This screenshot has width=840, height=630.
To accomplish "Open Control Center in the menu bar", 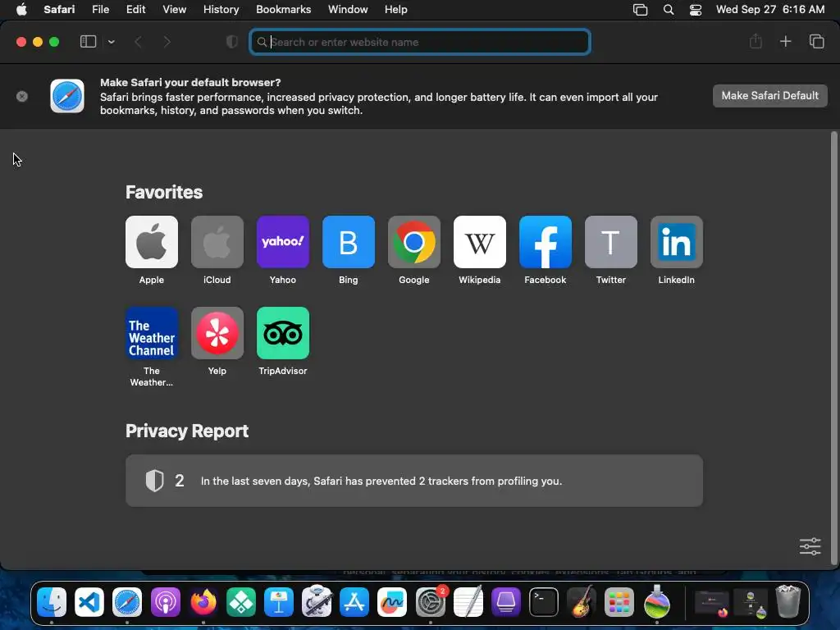I will (x=696, y=10).
